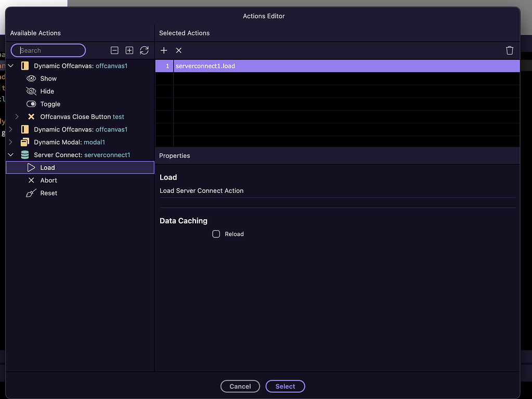This screenshot has width=532, height=399.
Task: Expand the Dynamic Modal modal1 node
Action: [10, 142]
